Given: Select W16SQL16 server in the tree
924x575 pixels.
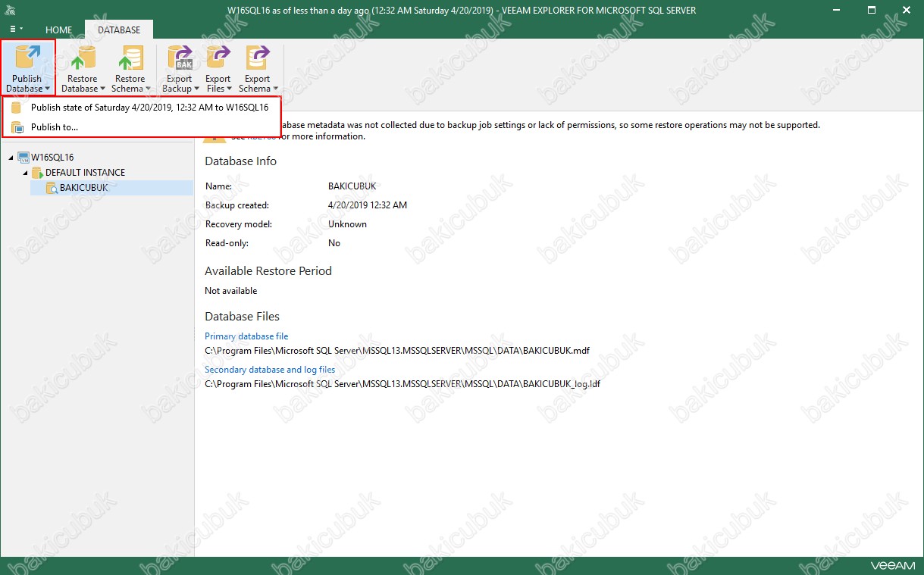Looking at the screenshot, I should pyautogui.click(x=52, y=158).
